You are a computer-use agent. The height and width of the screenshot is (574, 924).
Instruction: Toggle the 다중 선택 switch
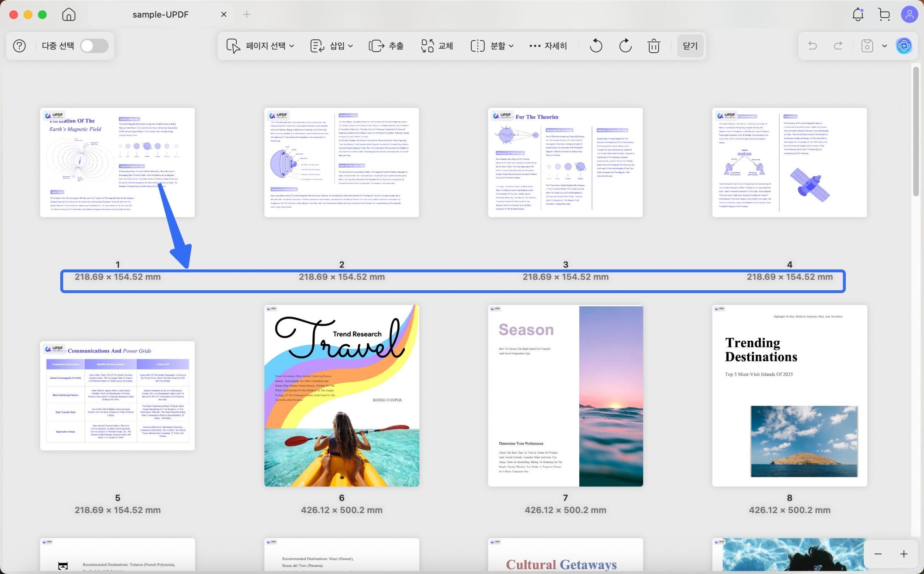tap(94, 46)
